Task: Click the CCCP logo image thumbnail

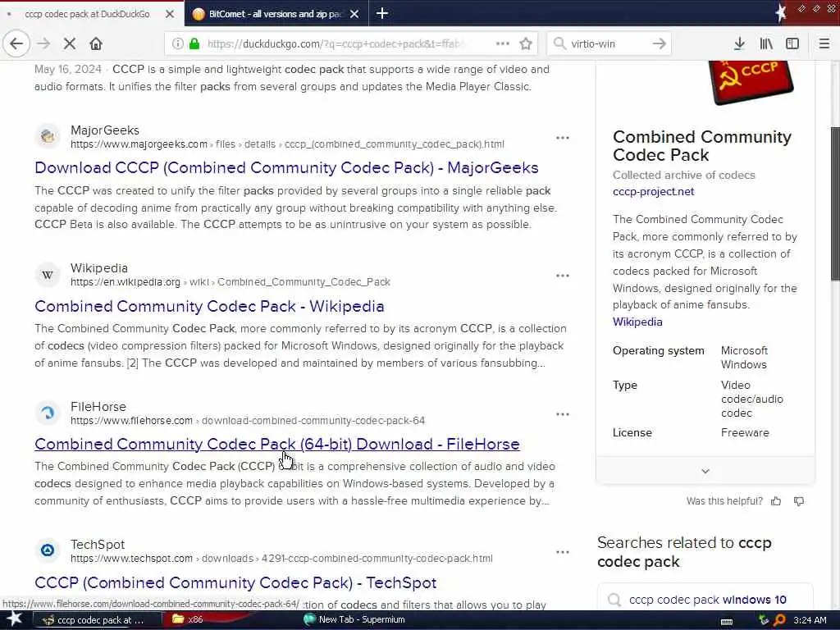Action: coord(751,82)
